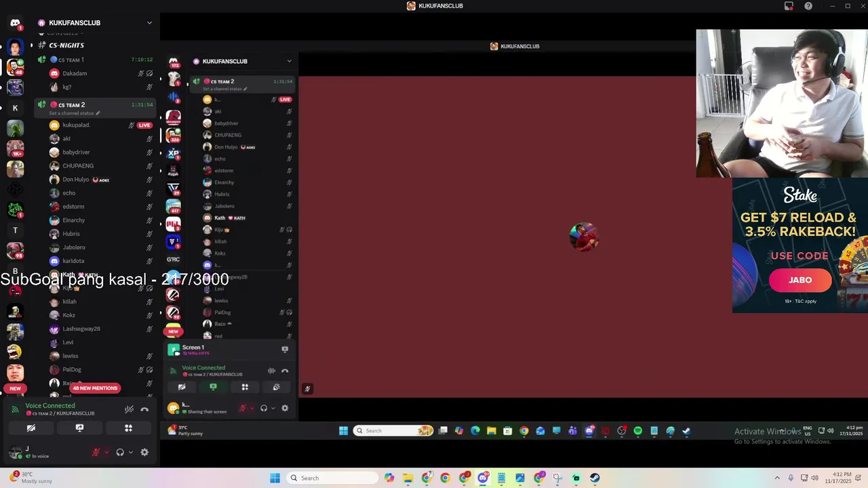Stop streaming icon next to Screen 1 in shared stream
868x488 pixels.
pyautogui.click(x=285, y=349)
